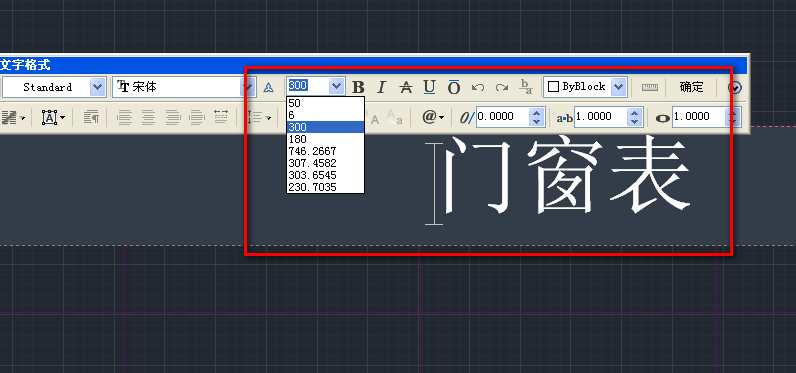Choose 746.2667 from height list
Screen dimensions: 796x373
pyautogui.click(x=325, y=151)
